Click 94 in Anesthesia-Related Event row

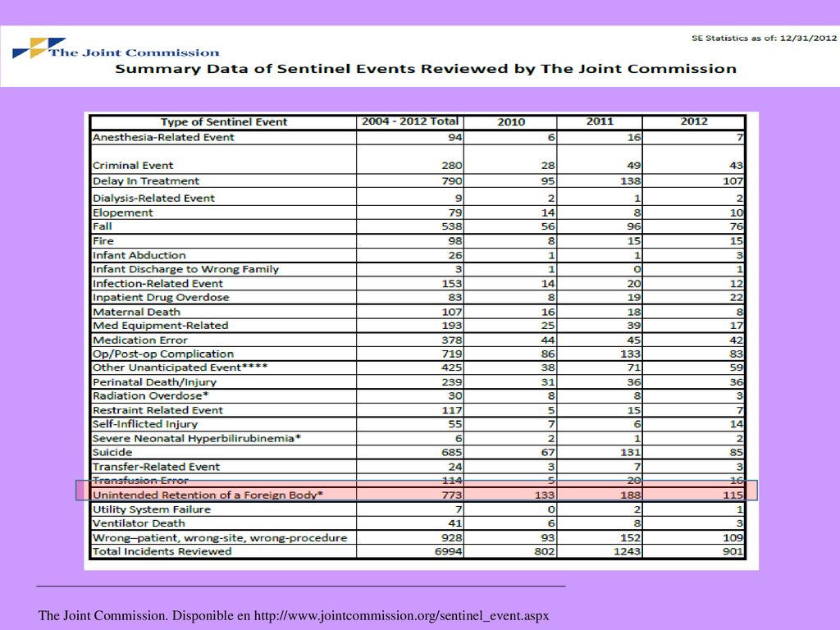[x=455, y=137]
